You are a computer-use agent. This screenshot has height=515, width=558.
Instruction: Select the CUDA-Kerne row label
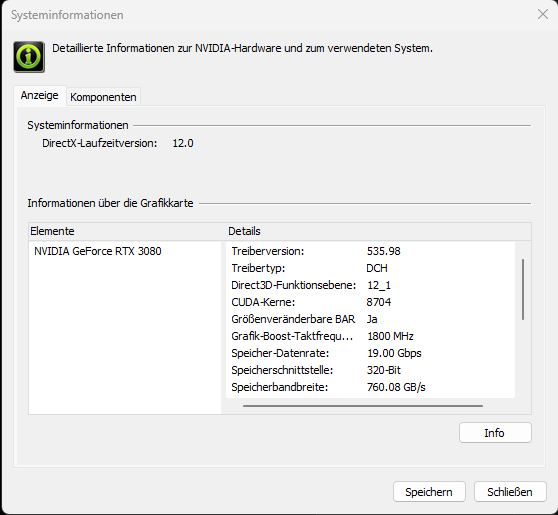263,302
